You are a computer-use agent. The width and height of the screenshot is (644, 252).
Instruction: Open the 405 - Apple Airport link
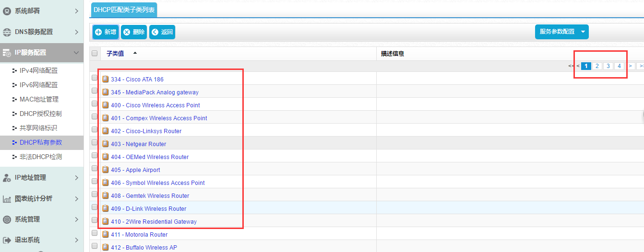coord(143,170)
